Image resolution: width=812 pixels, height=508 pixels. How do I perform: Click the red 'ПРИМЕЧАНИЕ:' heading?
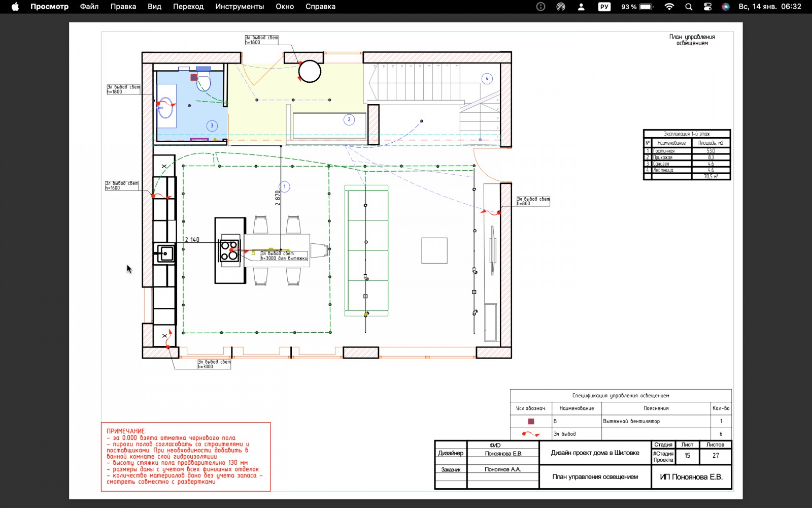[126, 431]
